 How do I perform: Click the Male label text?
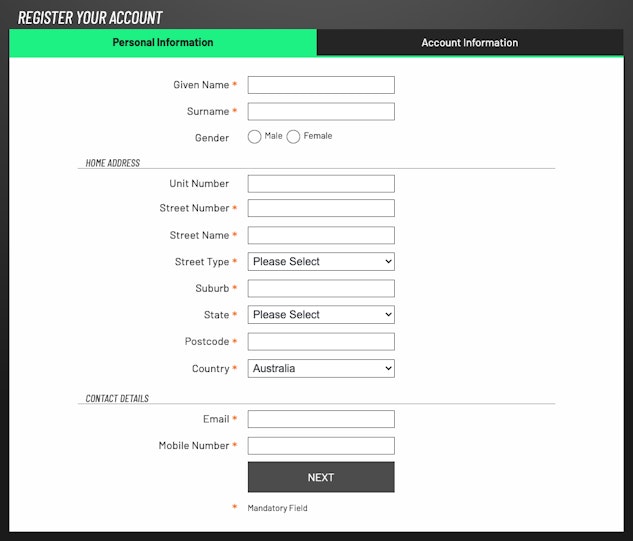[x=273, y=136]
